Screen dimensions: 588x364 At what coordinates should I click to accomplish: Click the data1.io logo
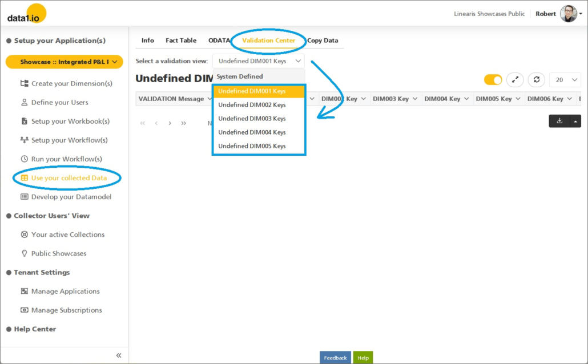click(26, 14)
